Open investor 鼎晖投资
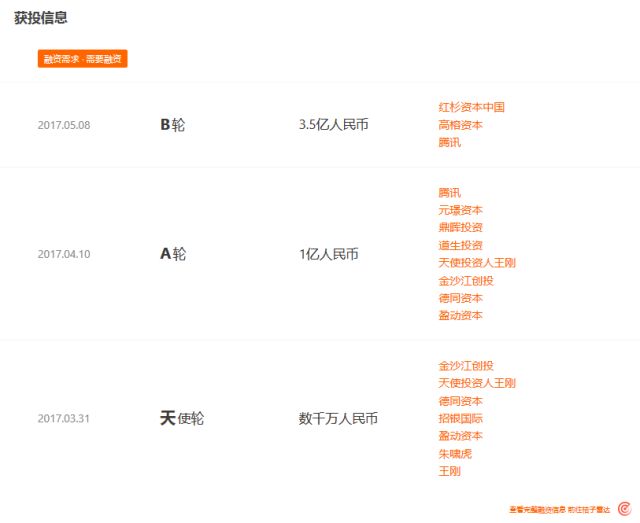Image resolution: width=640 pixels, height=523 pixels. pyautogui.click(x=460, y=227)
